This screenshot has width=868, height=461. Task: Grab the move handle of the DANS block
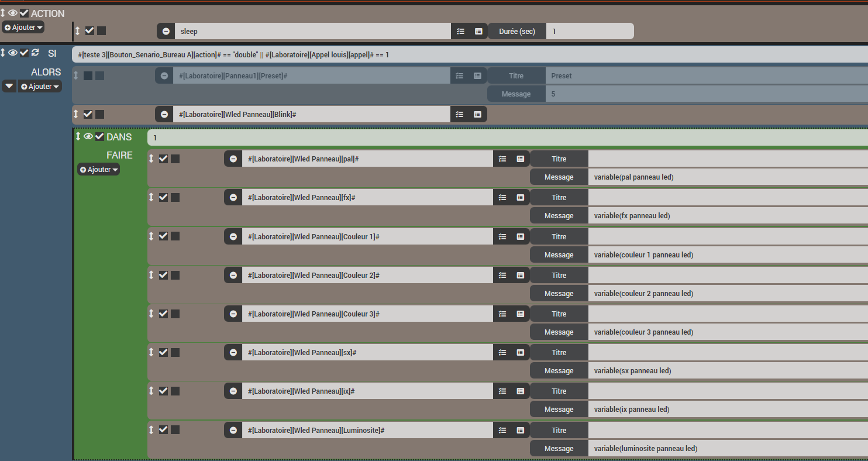(78, 136)
